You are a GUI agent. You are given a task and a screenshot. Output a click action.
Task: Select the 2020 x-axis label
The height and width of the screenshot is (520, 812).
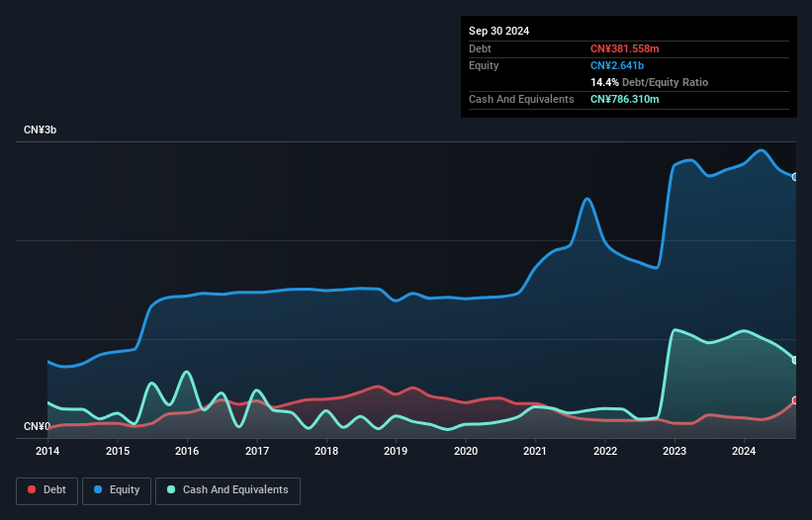(x=466, y=451)
